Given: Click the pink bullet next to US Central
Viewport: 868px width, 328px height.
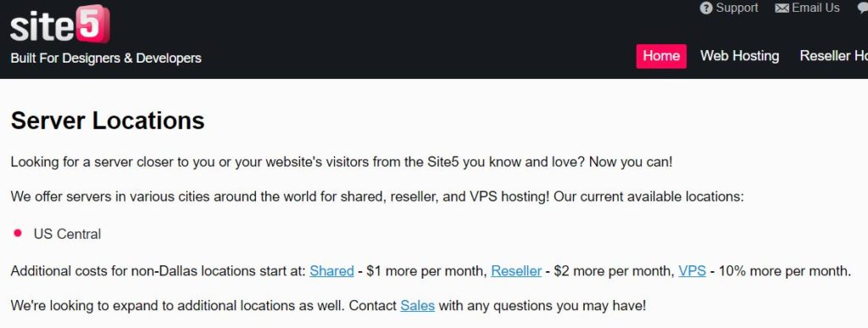Looking at the screenshot, I should 18,233.
